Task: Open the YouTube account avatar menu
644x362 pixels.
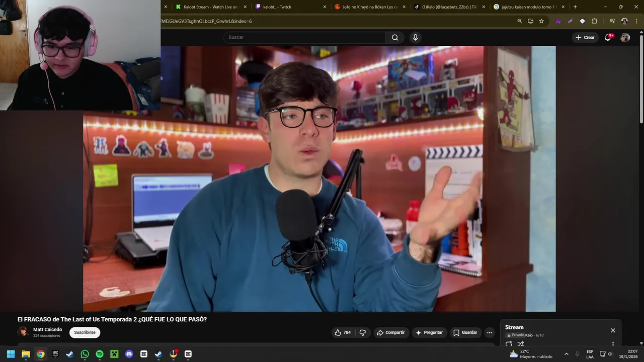Action: (625, 37)
